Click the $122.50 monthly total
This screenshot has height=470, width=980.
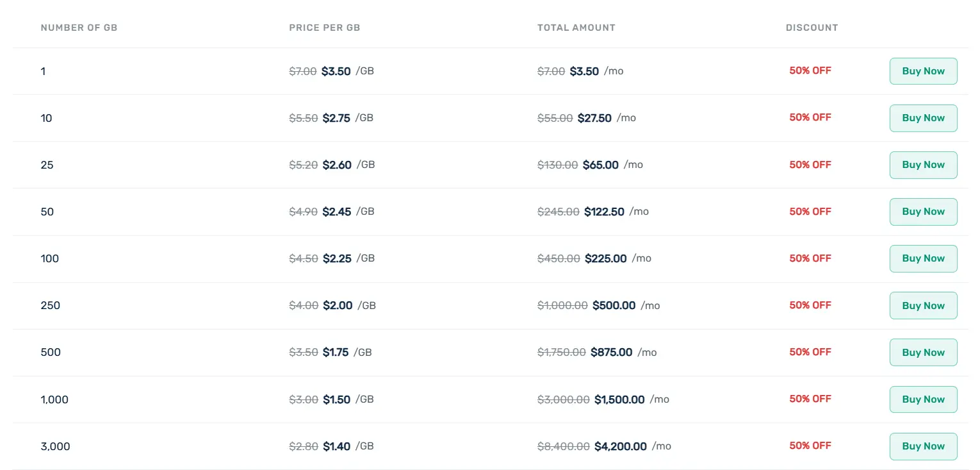pos(604,212)
